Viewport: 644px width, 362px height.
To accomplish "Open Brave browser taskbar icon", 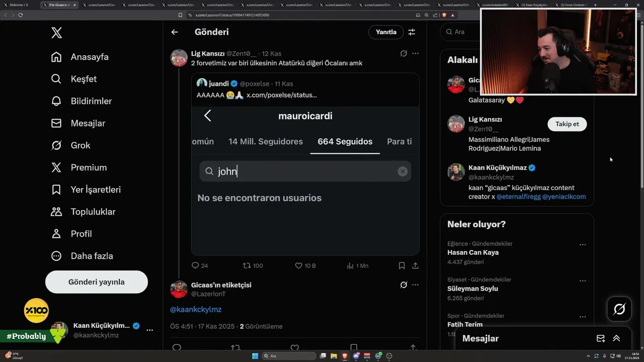I will point(345,356).
